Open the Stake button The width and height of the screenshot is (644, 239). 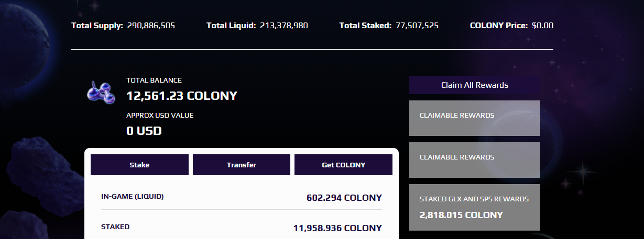139,165
